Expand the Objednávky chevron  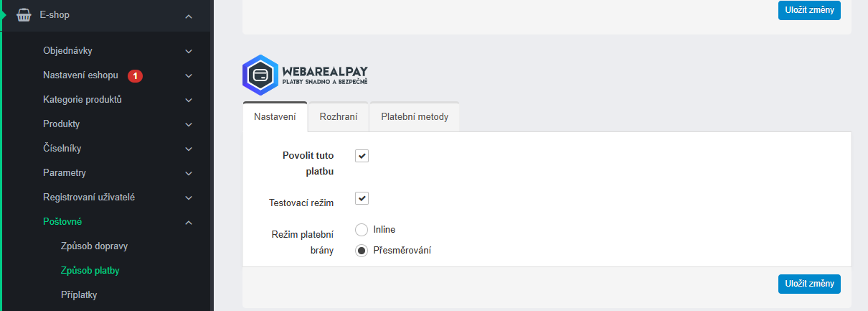tap(189, 51)
